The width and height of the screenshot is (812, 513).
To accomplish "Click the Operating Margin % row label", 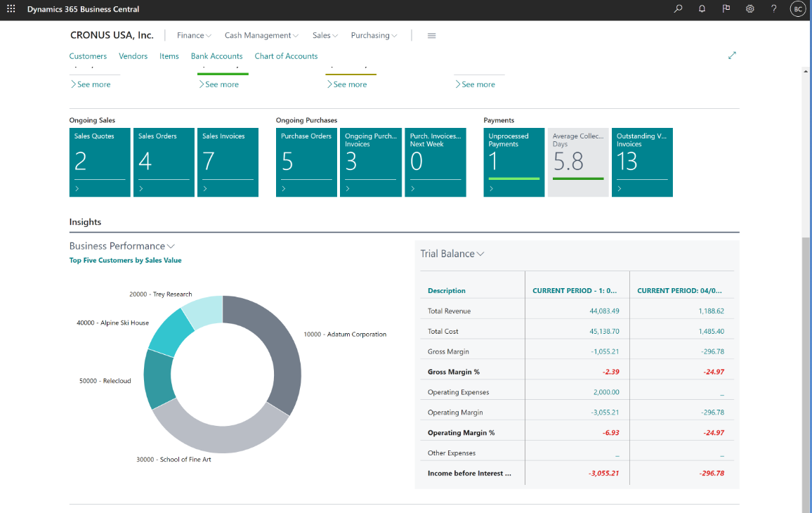I will click(461, 433).
